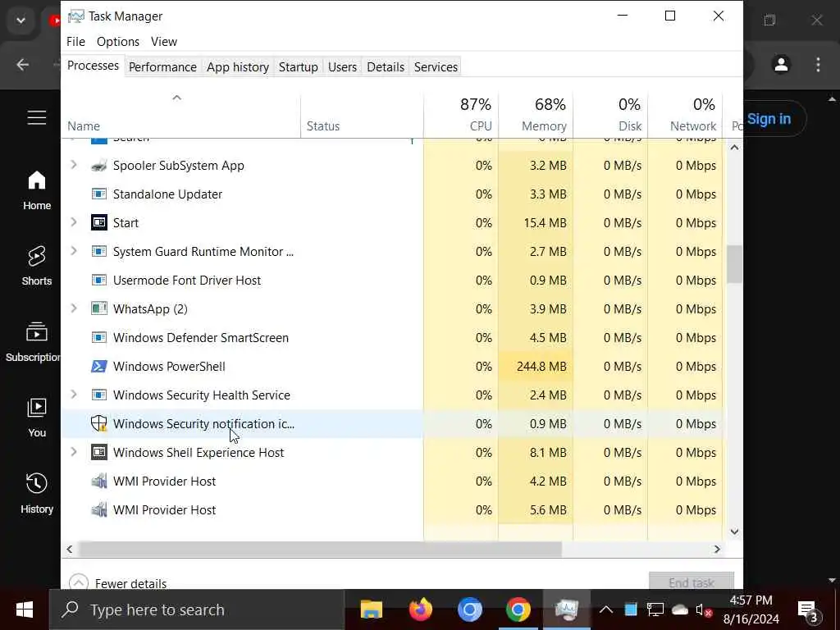Click the Windows Defender SmartScreen icon
840x630 pixels.
pos(99,337)
